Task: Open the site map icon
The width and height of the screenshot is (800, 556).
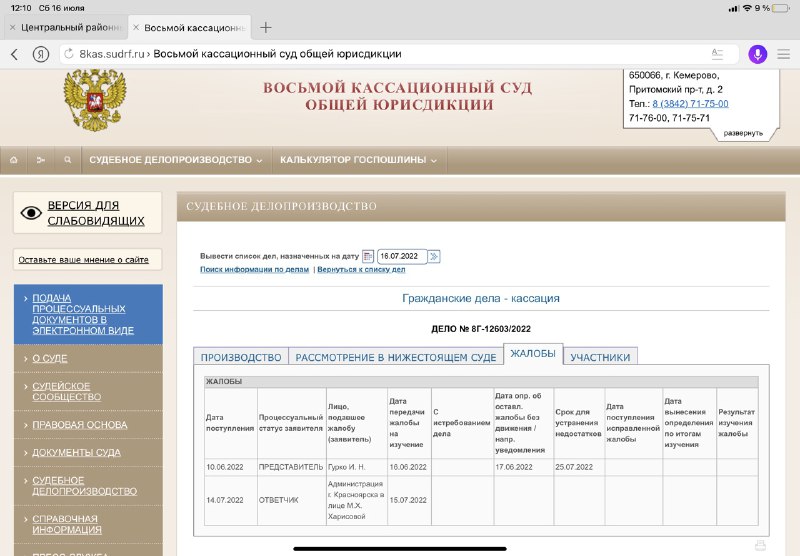Action: point(41,160)
